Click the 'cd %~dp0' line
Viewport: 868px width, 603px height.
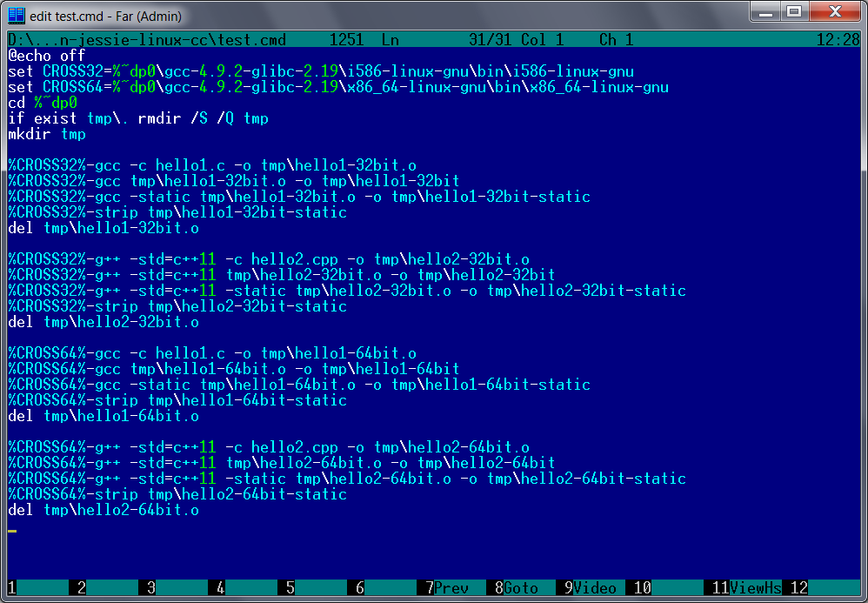click(x=43, y=103)
